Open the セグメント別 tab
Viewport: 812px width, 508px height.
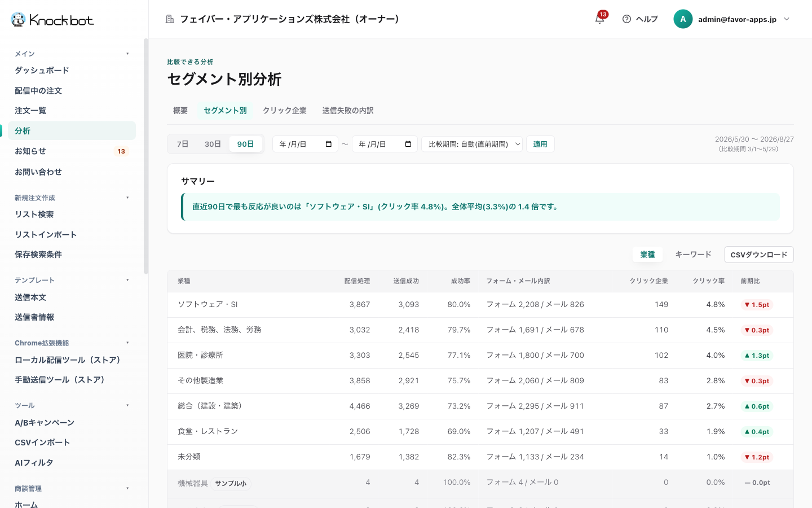[x=225, y=111]
